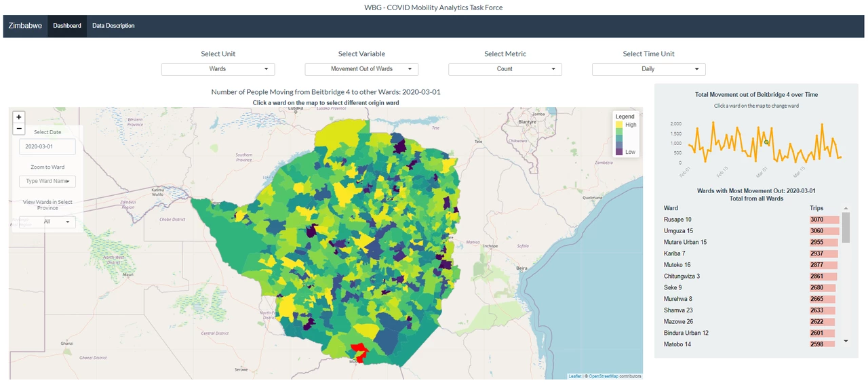
Task: Click the Murehwa 8 row
Action: tap(752, 299)
